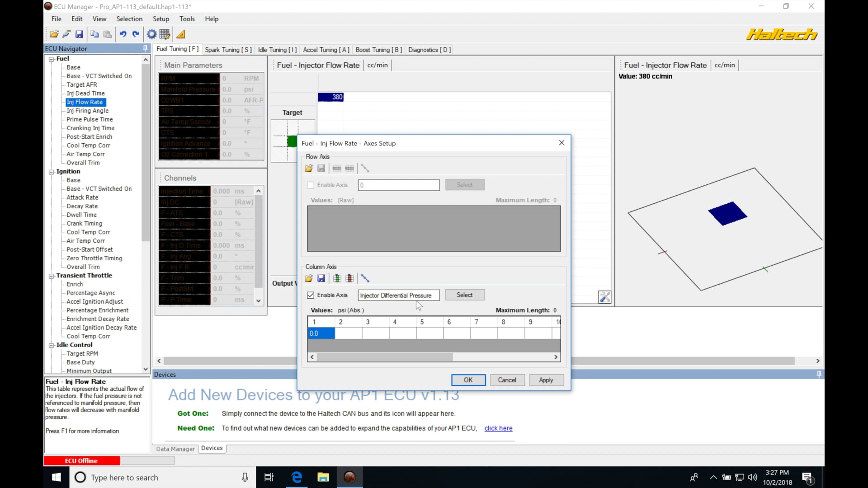This screenshot has height=488, width=868.
Task: Pin the ECU Navigator panel
Action: pyautogui.click(x=145, y=48)
